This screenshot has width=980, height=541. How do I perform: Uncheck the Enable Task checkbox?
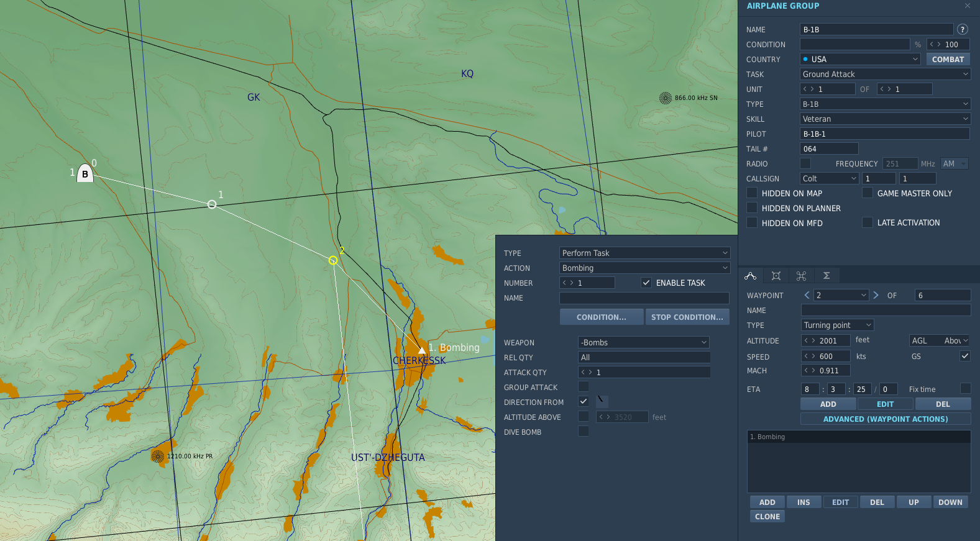(646, 283)
